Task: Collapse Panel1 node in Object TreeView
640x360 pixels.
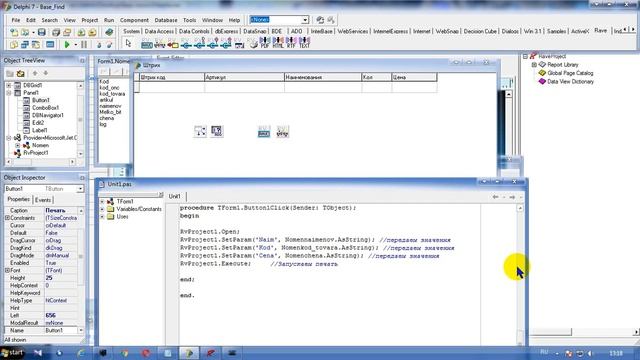Action: [x=9, y=93]
